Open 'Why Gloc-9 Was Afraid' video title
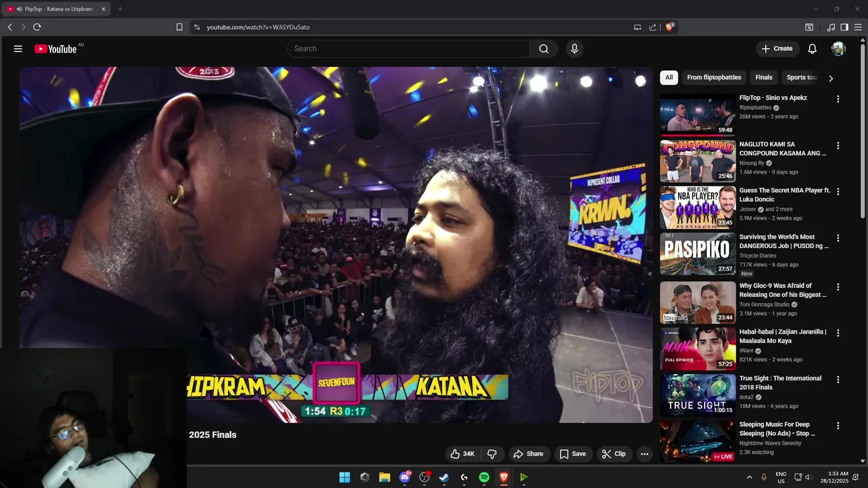The height and width of the screenshot is (488, 868). pos(783,290)
